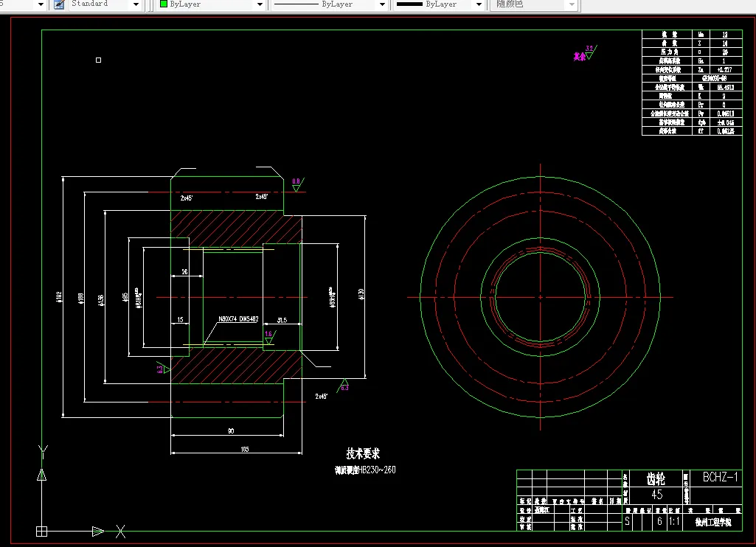Select the 105 width dimension text
Viewport: 756px width, 547px height.
(245, 449)
